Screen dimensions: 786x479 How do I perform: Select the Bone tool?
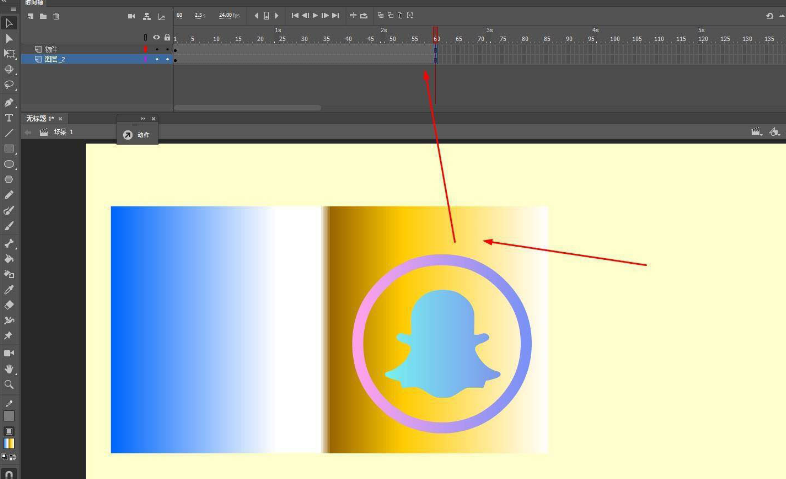[x=9, y=244]
